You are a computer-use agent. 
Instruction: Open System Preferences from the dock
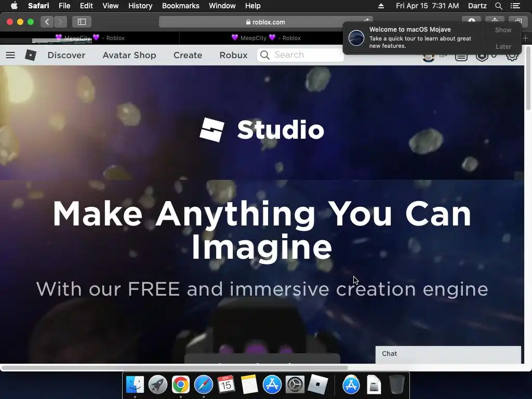(295, 385)
